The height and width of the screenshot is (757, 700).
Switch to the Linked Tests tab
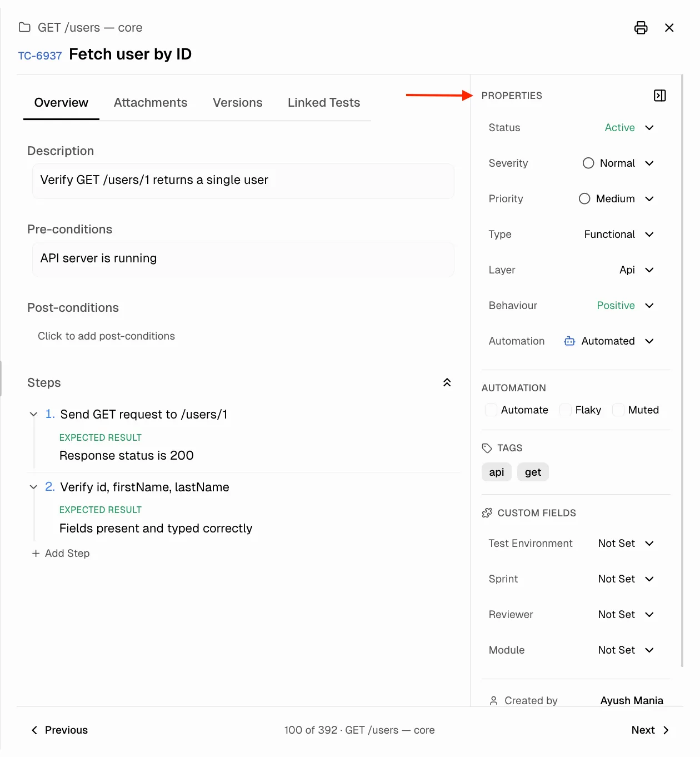click(x=324, y=102)
